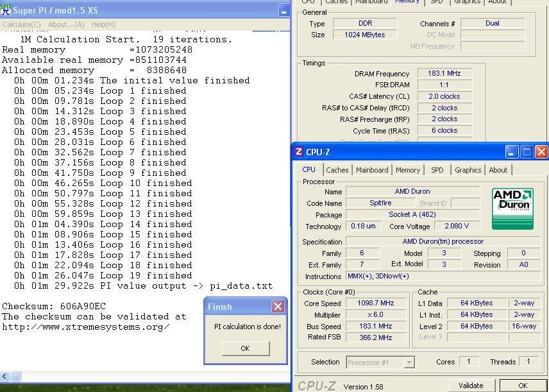This screenshot has width=549, height=392.
Task: Click the Instructions field MMX(+), 3DNow!(+)
Action: coord(443,276)
